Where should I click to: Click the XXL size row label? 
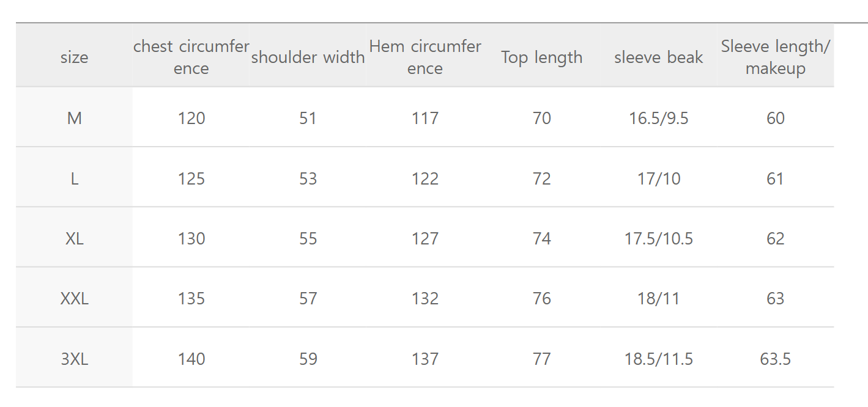click(74, 299)
